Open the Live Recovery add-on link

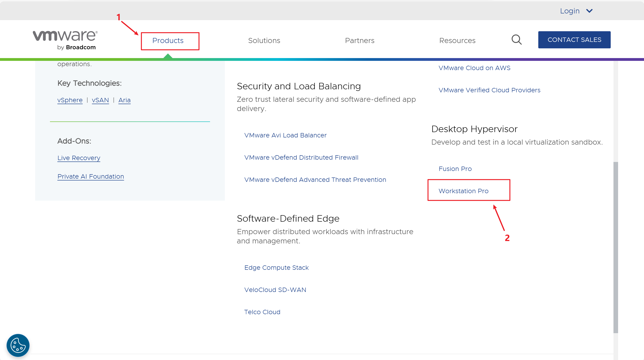pyautogui.click(x=79, y=158)
